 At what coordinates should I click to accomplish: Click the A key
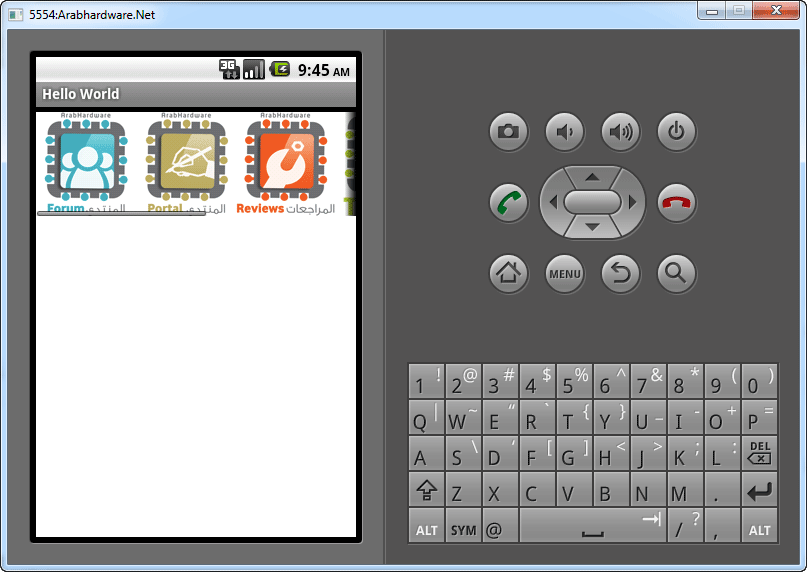427,453
